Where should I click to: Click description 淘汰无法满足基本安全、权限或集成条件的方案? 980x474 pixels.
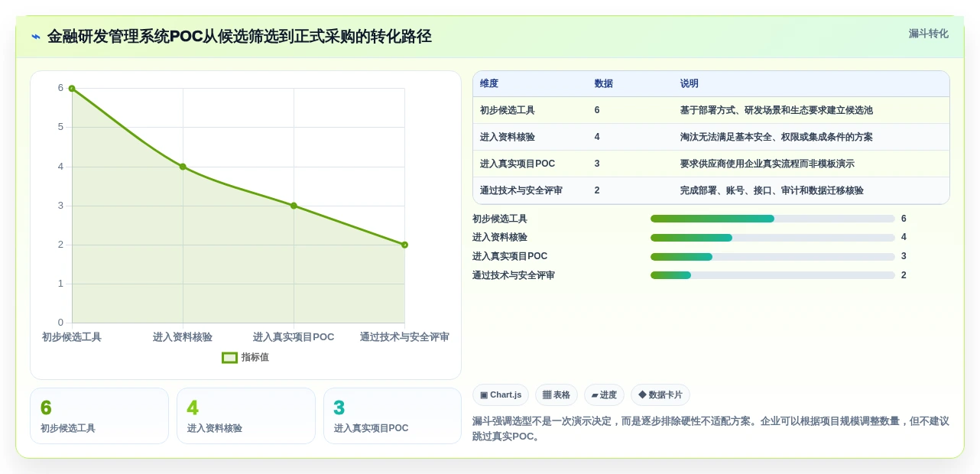777,138
